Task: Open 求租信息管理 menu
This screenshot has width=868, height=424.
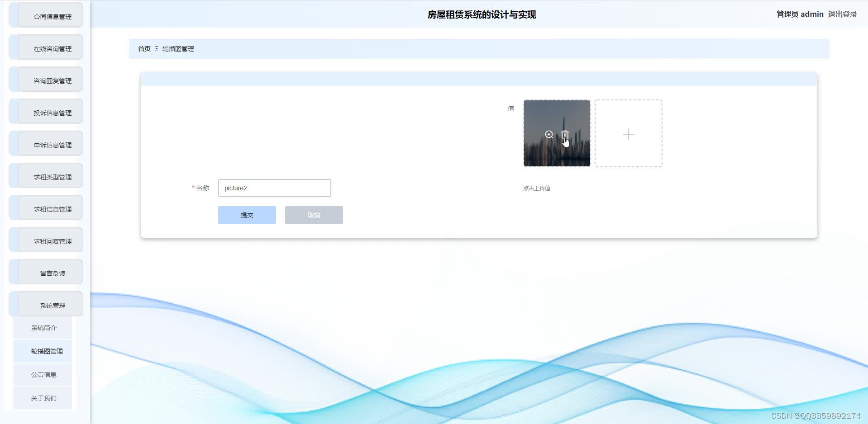Action: pos(46,208)
